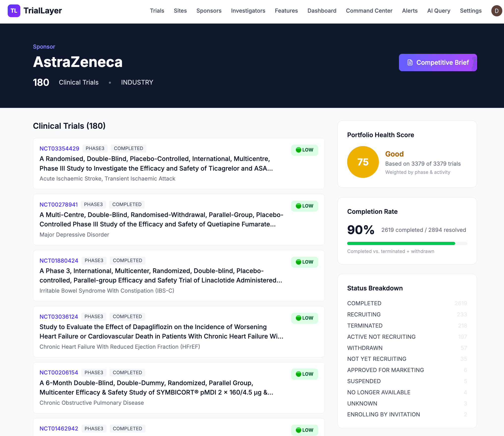Go to Sites in navigation
The height and width of the screenshot is (436, 504).
[180, 11]
